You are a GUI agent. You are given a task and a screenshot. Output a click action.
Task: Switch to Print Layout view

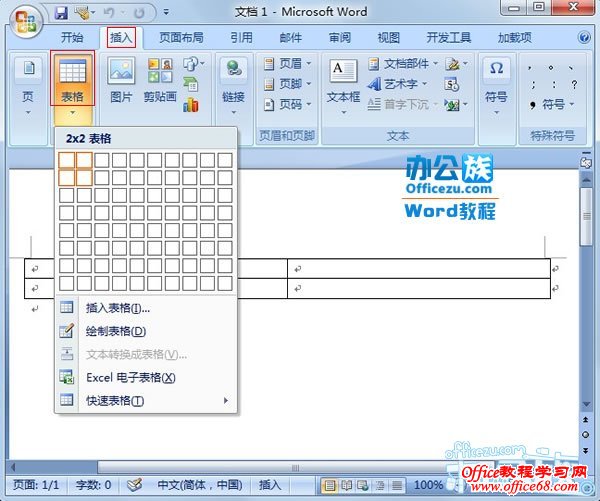pos(329,486)
